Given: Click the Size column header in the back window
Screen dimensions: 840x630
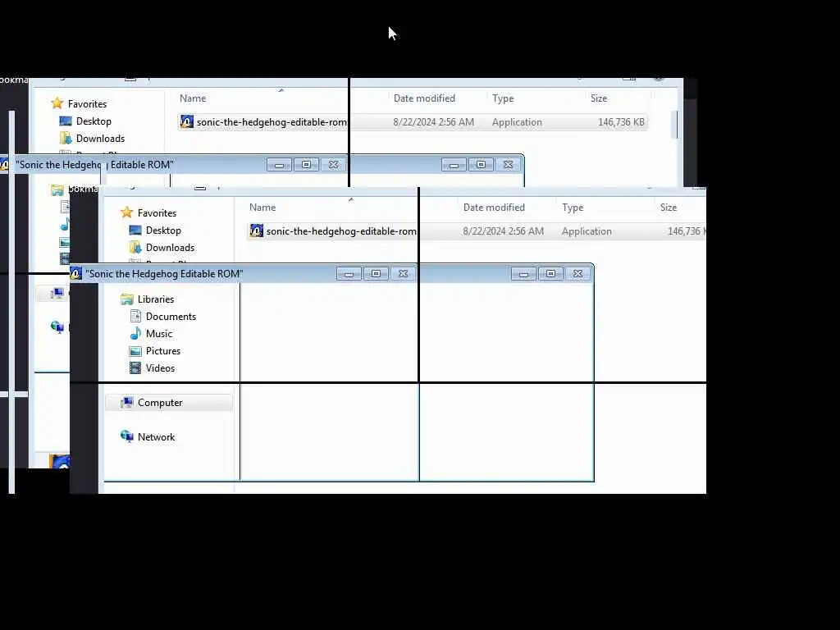Looking at the screenshot, I should (599, 98).
